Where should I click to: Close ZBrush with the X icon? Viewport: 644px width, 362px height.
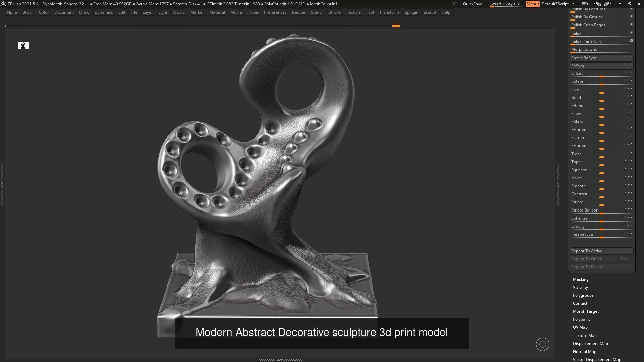[639, 4]
